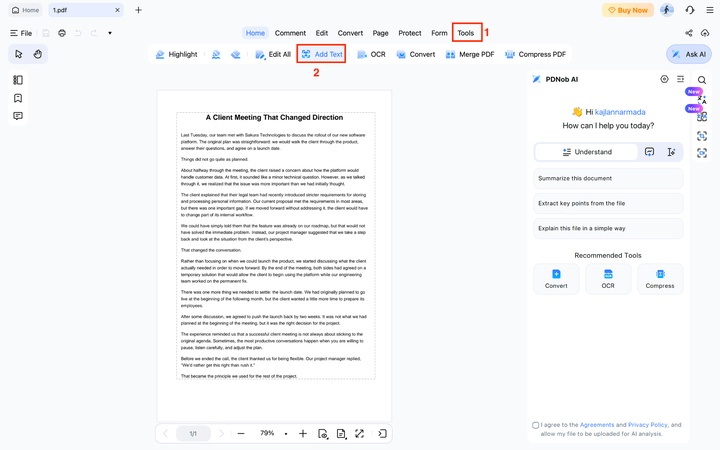Click Compress PDF in the toolbar
Image resolution: width=720 pixels, height=450 pixels.
(535, 54)
